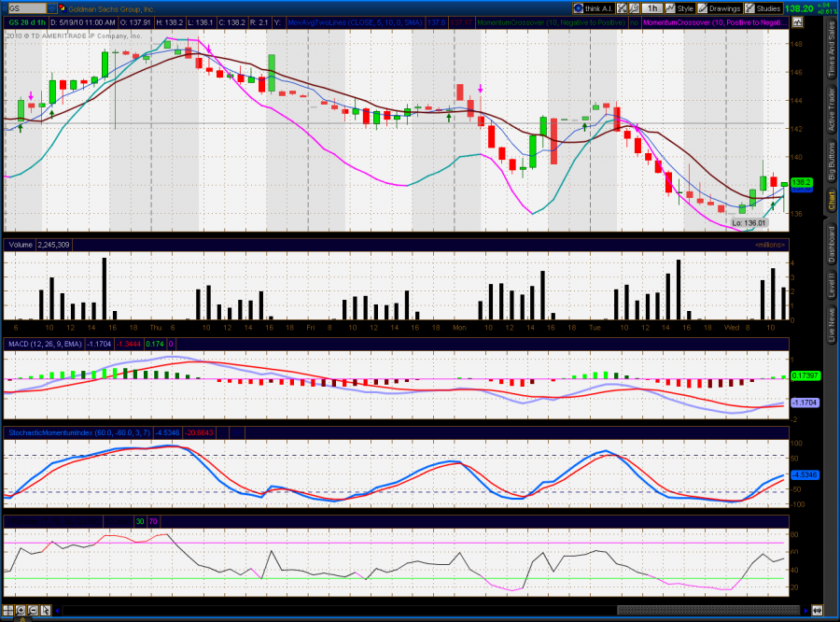The height and width of the screenshot is (622, 840).
Task: Open the Live News side tab
Action: click(x=832, y=324)
